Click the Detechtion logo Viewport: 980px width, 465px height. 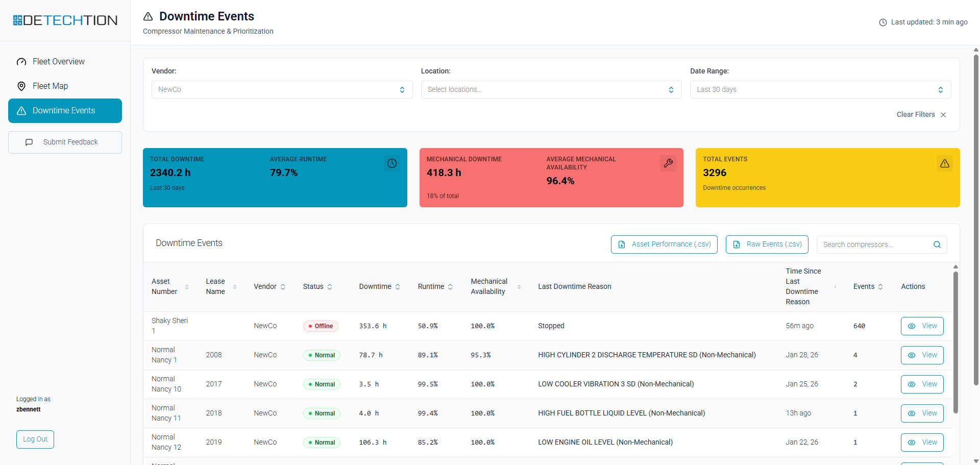click(65, 20)
